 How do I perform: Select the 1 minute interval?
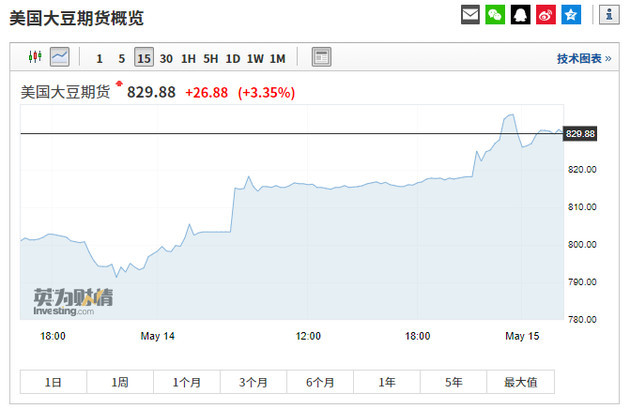pos(99,58)
